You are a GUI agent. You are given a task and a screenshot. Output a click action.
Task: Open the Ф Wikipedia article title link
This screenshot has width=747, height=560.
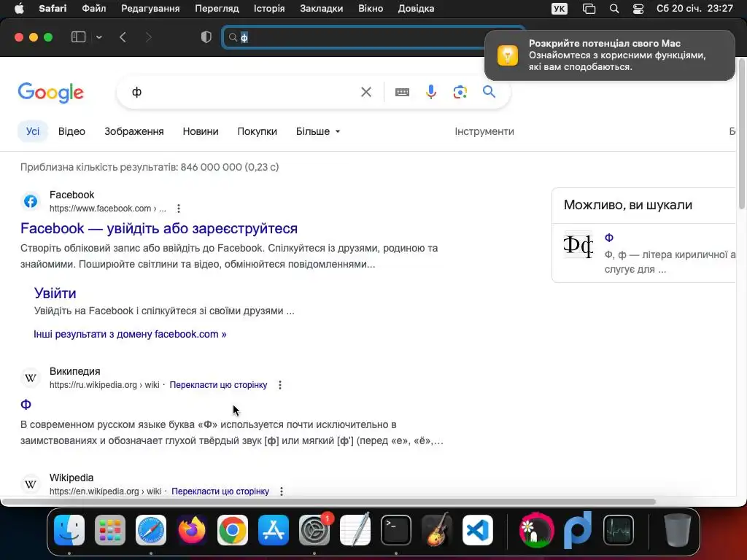tap(26, 405)
